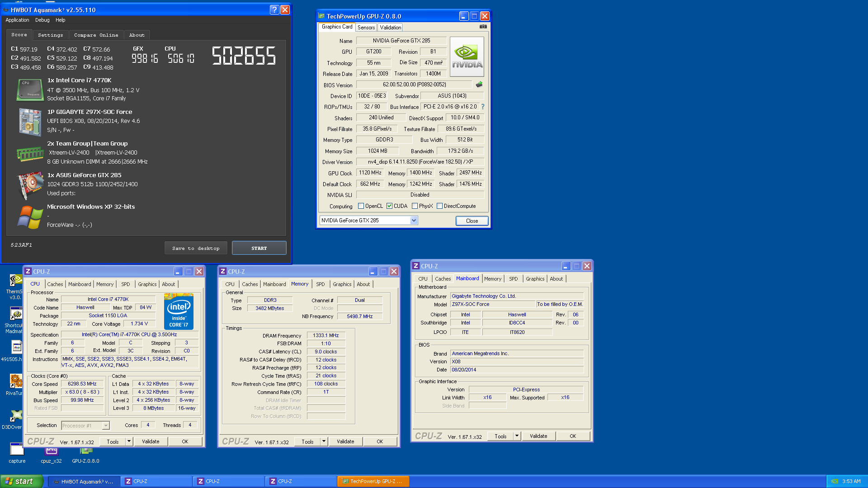Click the BIOS Version field in GPU-Z
This screenshot has width=868, height=488.
pyautogui.click(x=415, y=84)
